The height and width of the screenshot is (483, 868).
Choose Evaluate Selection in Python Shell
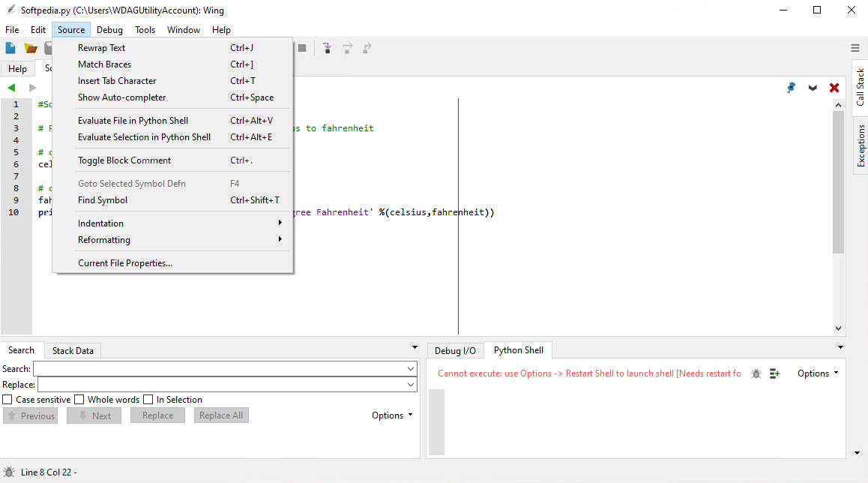tap(172, 137)
